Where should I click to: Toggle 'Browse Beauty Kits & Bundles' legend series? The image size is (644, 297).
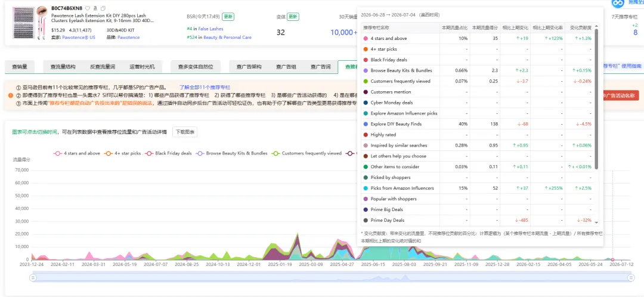pyautogui.click(x=232, y=153)
